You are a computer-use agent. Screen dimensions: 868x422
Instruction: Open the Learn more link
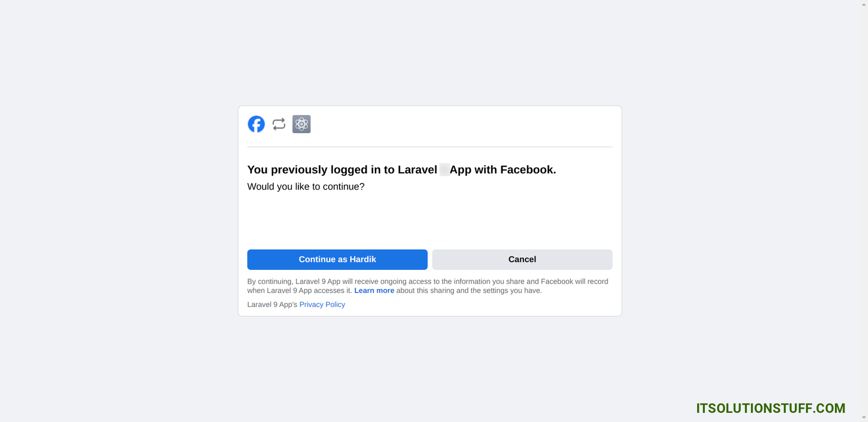pyautogui.click(x=374, y=291)
